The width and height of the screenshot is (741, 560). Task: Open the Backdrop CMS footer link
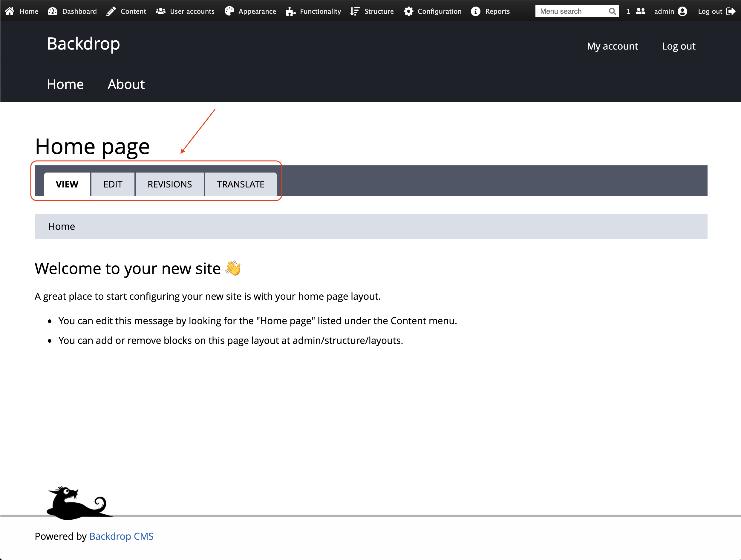[121, 536]
